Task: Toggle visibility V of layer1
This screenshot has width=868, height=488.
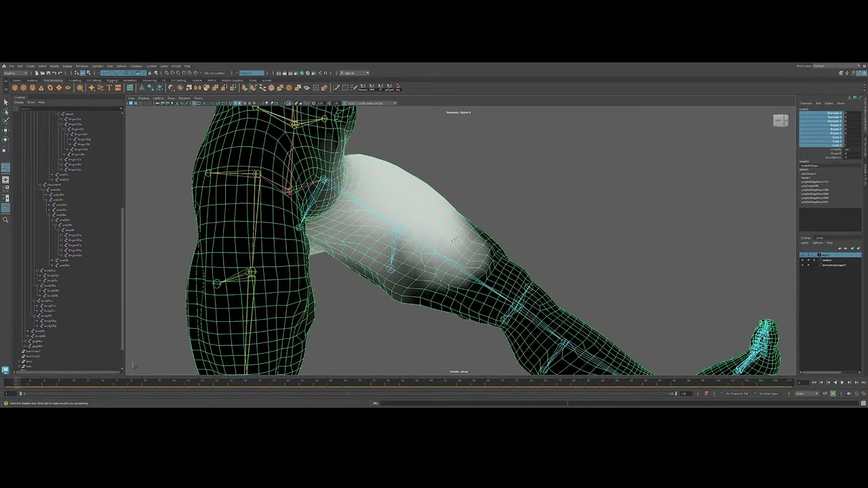Action: pos(802,255)
